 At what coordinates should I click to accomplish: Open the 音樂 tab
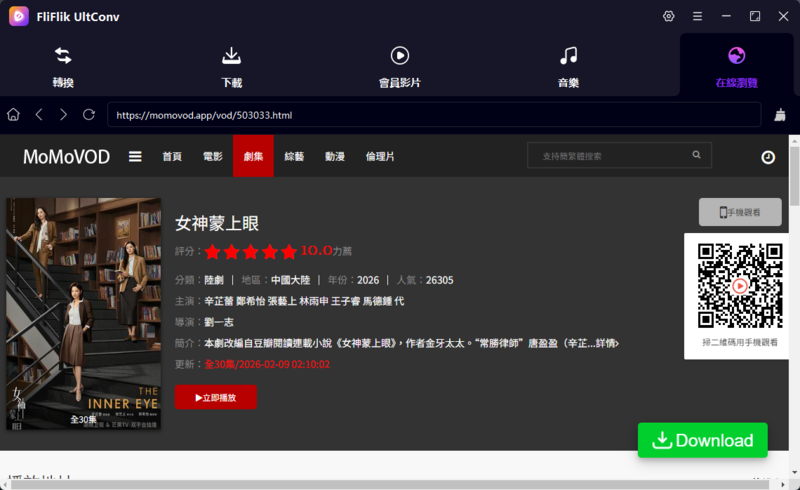(568, 66)
